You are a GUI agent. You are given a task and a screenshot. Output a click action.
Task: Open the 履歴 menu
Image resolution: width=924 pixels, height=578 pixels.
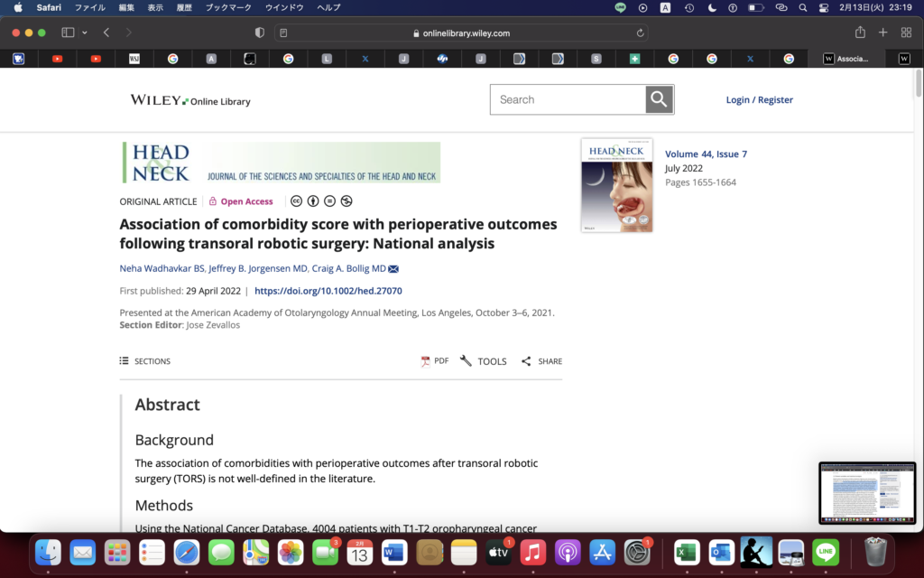[184, 7]
